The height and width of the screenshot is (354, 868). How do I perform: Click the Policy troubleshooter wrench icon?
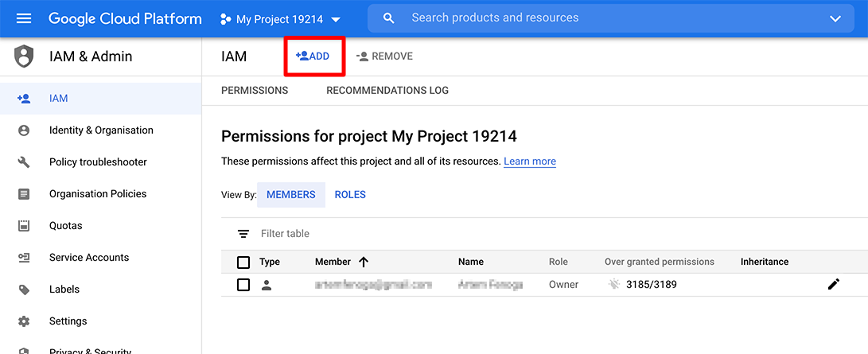click(x=24, y=162)
